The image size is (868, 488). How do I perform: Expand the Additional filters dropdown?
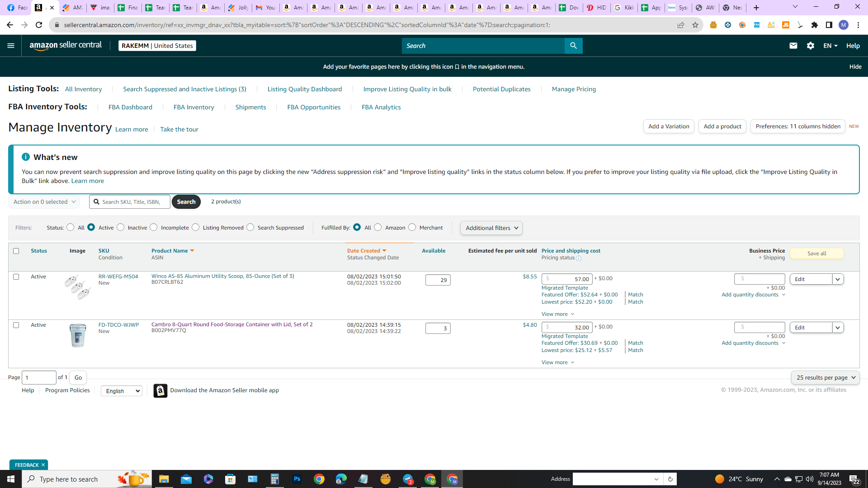[x=491, y=228]
